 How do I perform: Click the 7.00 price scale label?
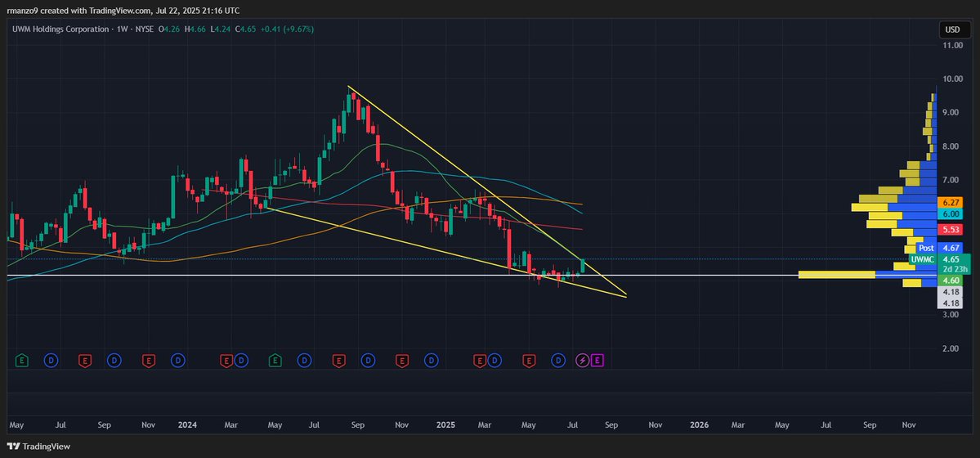coord(952,180)
